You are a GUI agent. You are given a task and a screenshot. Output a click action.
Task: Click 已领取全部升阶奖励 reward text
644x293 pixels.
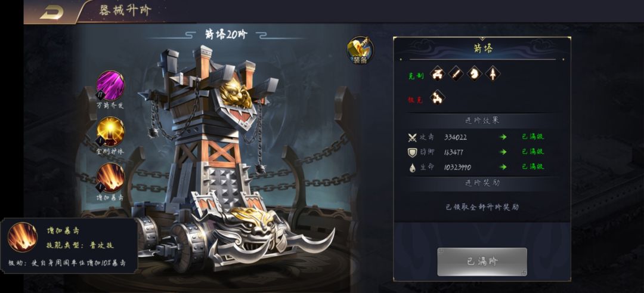[x=482, y=207]
